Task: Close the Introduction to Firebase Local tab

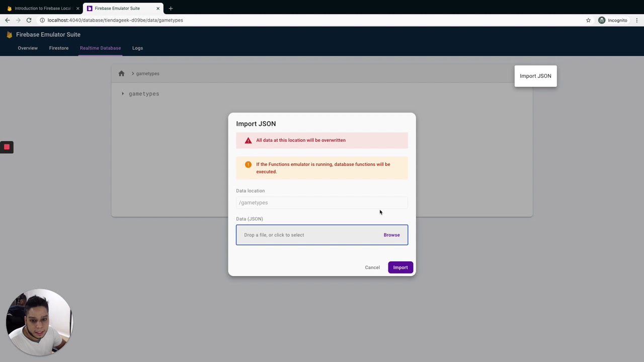Action: pos(77,8)
